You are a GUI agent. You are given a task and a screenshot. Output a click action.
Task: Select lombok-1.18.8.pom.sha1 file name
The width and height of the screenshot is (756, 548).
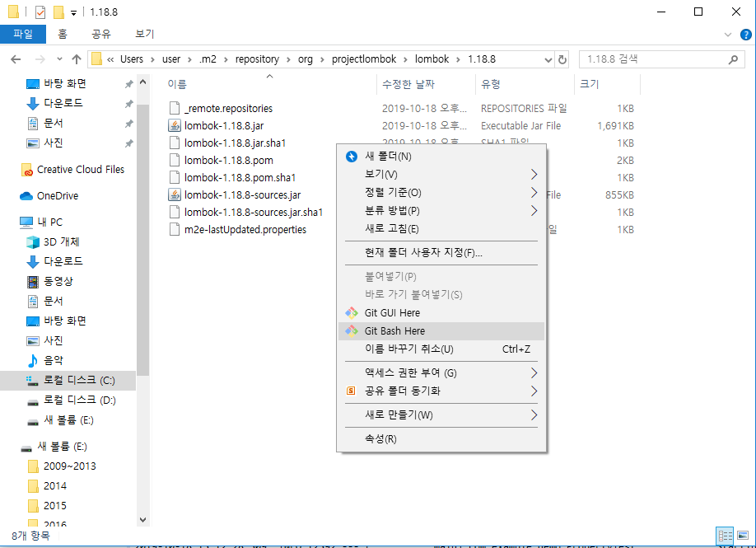[x=240, y=178]
